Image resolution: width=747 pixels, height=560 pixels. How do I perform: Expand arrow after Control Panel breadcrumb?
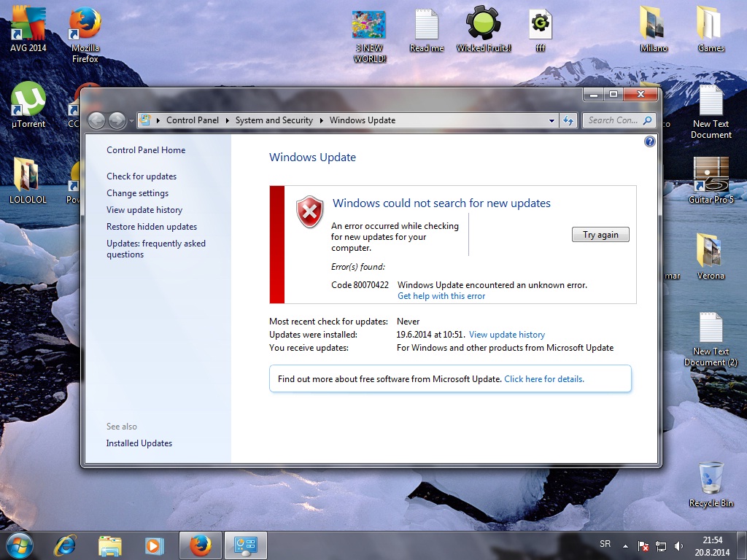(x=228, y=120)
